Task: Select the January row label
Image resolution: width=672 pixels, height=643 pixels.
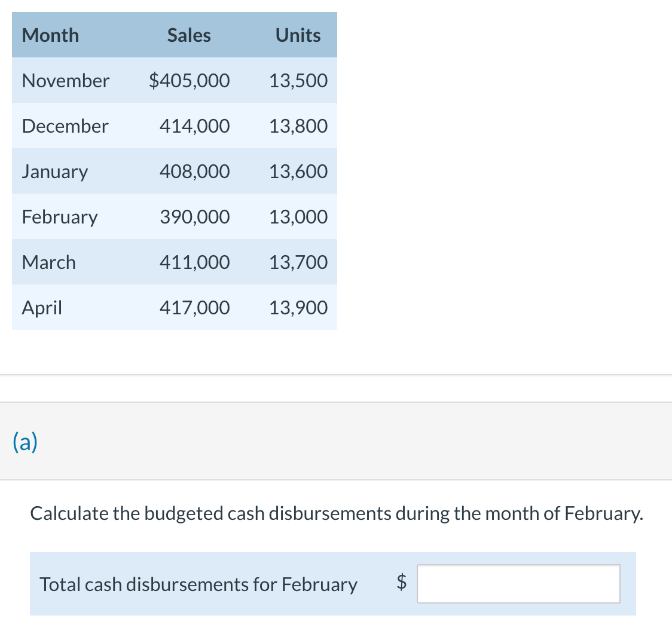Action: pos(55,172)
